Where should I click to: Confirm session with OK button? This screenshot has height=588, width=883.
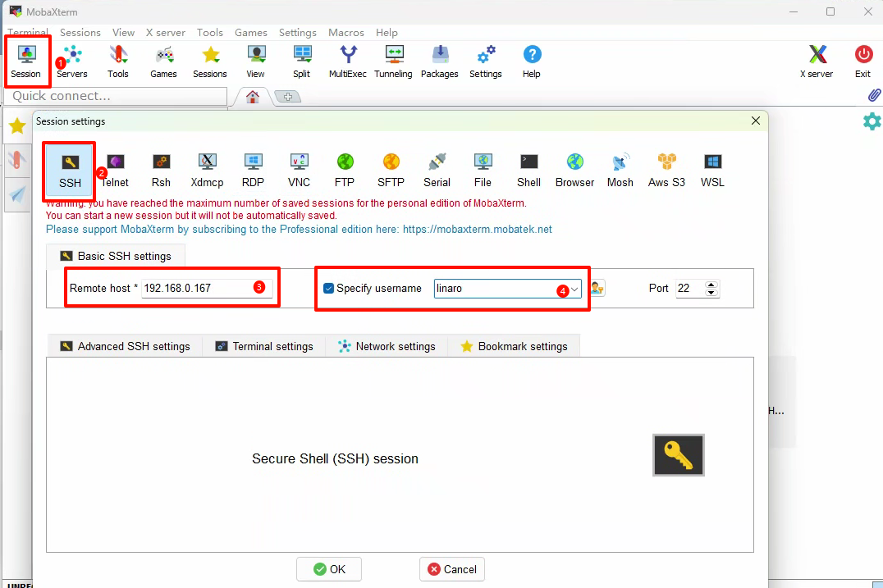click(x=329, y=569)
